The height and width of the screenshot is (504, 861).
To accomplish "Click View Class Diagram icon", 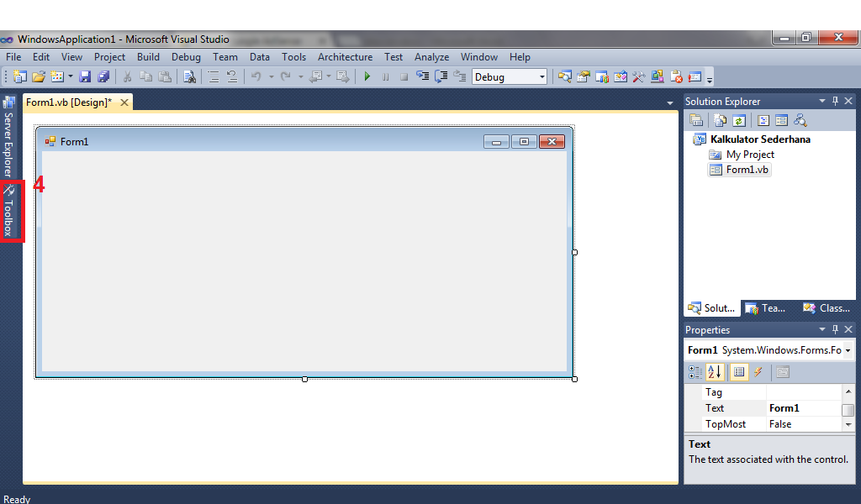I will [x=800, y=120].
